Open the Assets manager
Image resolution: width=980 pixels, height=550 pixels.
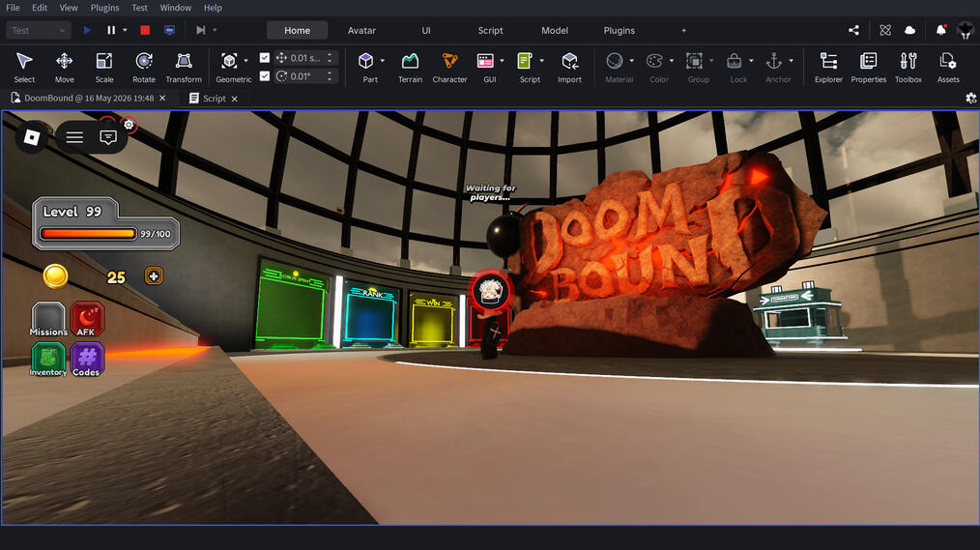(x=948, y=67)
